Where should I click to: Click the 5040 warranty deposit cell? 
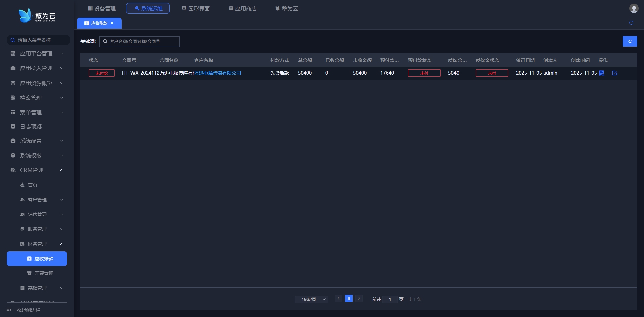click(453, 73)
